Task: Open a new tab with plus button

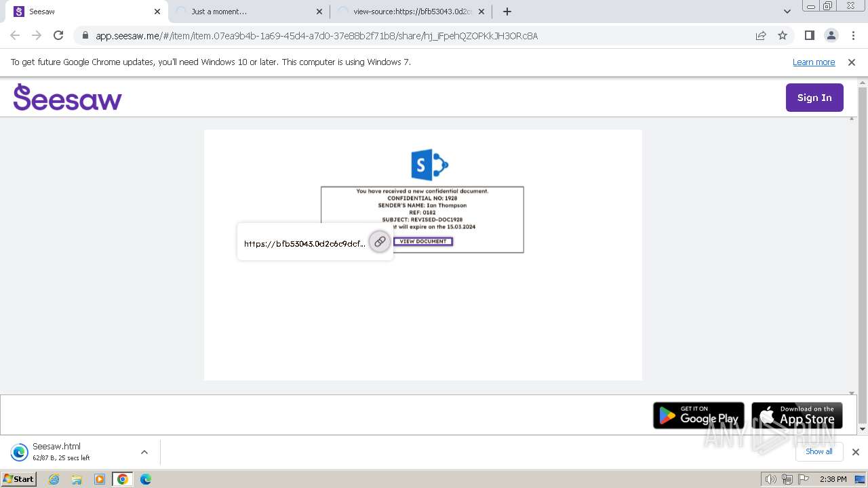Action: tap(507, 12)
